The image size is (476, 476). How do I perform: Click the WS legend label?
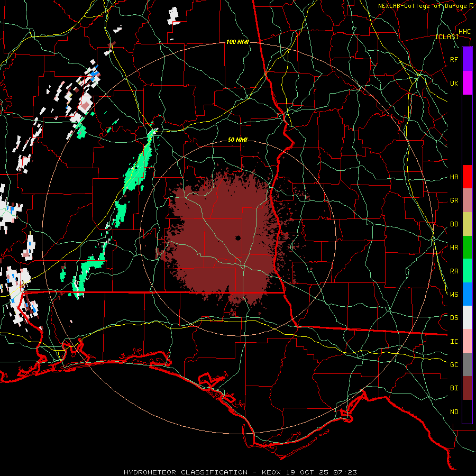454,295
